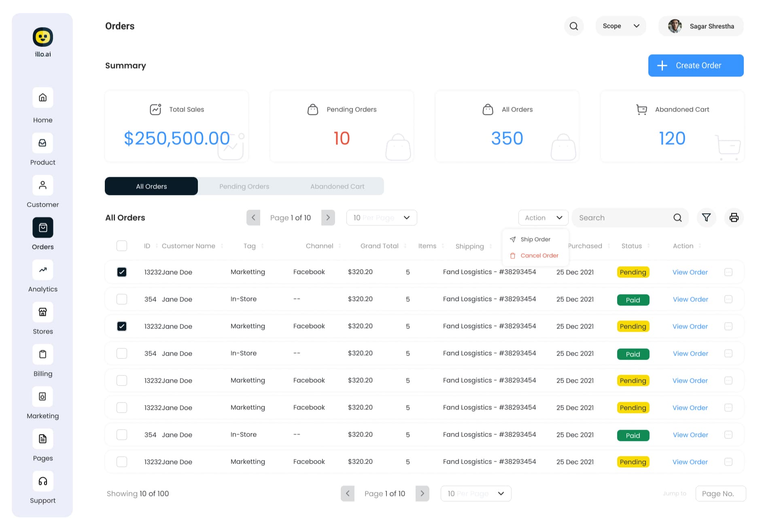Image resolution: width=777 pixels, height=532 pixels.
Task: Open the Analytics sidebar icon
Action: pos(42,270)
